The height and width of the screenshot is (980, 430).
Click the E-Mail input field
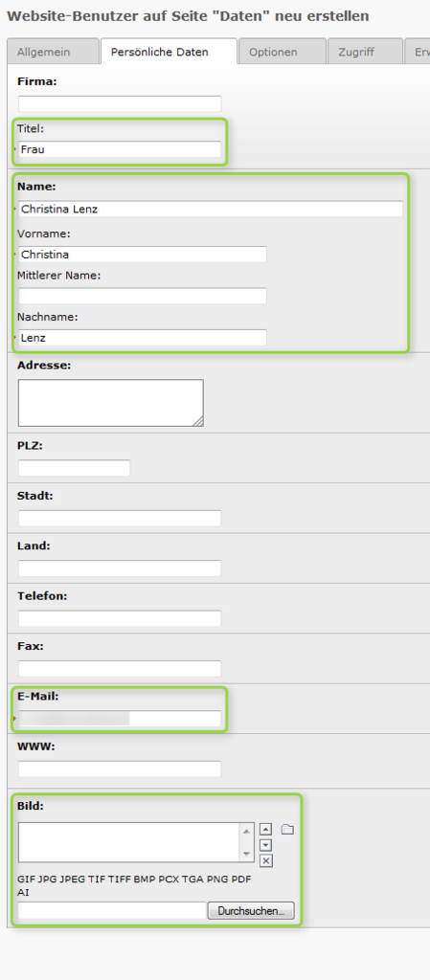pyautogui.click(x=120, y=719)
